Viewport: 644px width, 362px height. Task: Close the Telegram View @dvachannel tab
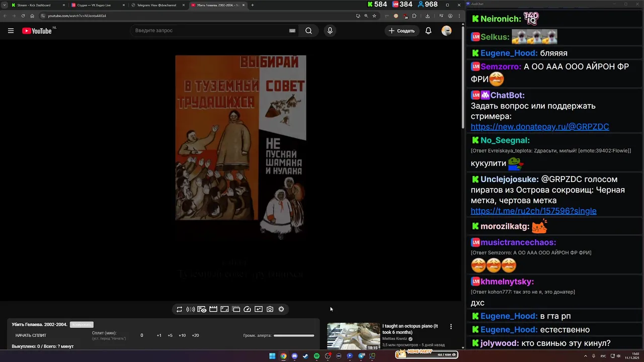click(183, 5)
